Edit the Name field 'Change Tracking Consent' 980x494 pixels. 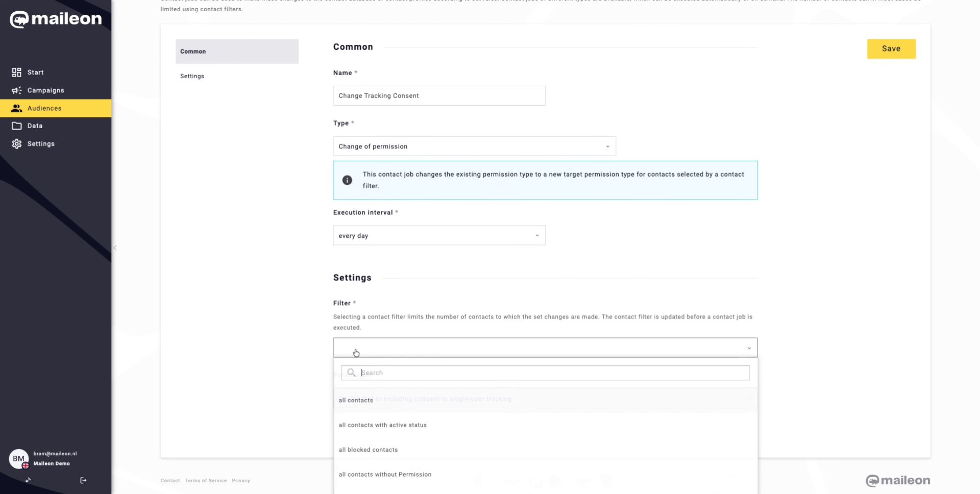click(x=439, y=96)
